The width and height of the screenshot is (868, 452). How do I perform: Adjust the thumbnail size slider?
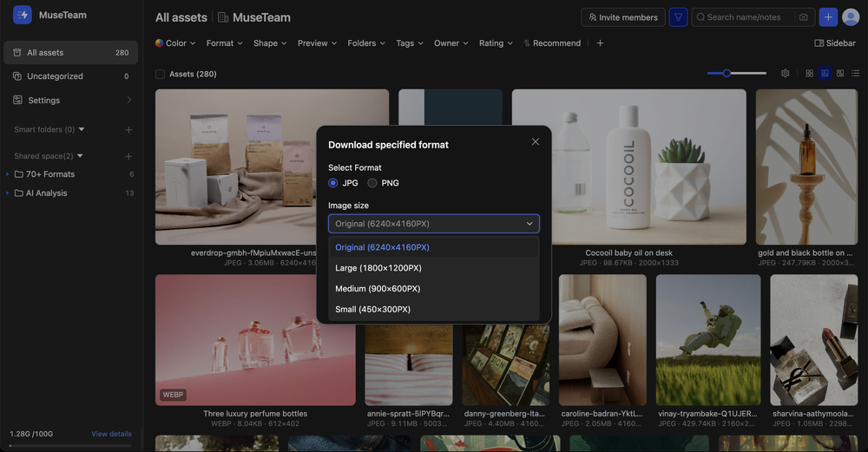pos(727,74)
